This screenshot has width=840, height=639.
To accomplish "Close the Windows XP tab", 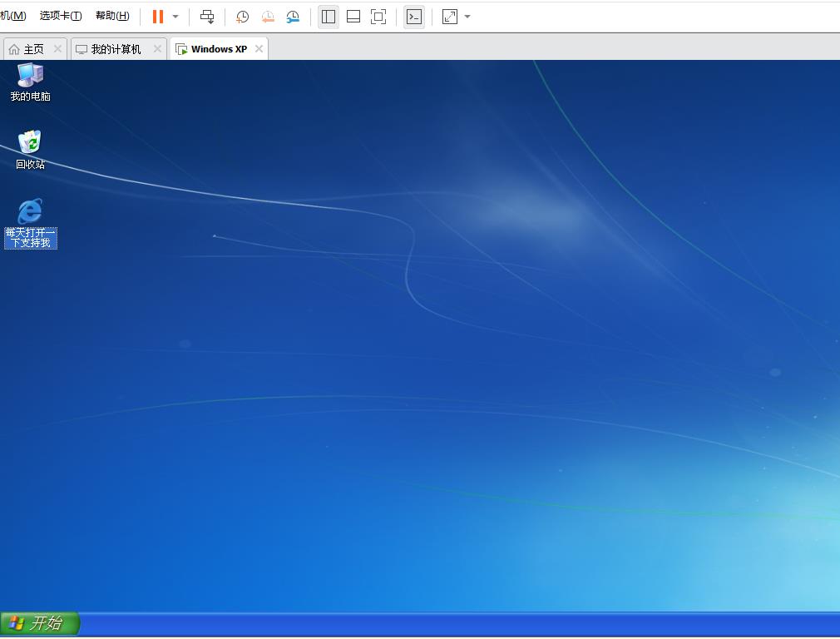I will point(259,49).
